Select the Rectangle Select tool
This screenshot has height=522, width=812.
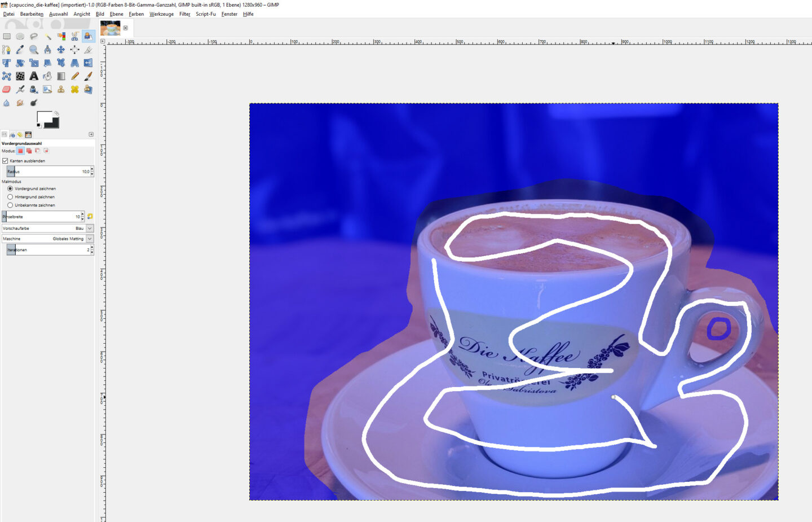[7, 36]
